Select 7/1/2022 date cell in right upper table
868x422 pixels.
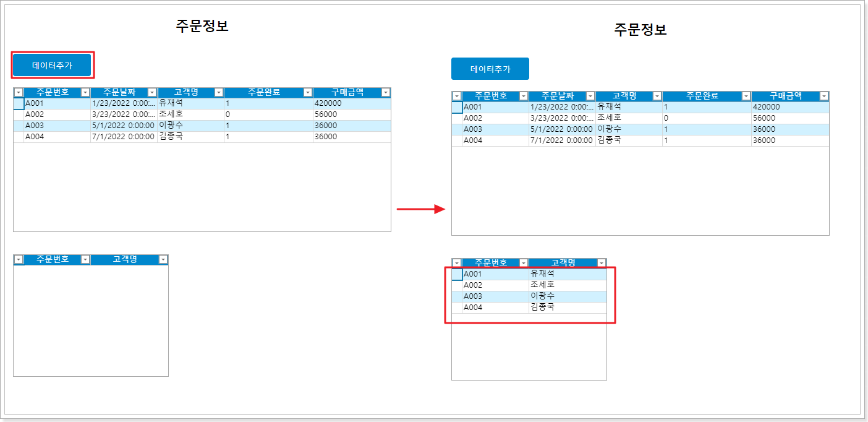[562, 141]
